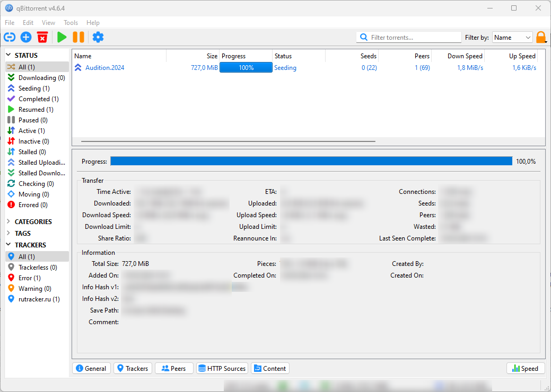Select the Resumed (1) status filter
The image size is (551, 392).
point(37,110)
